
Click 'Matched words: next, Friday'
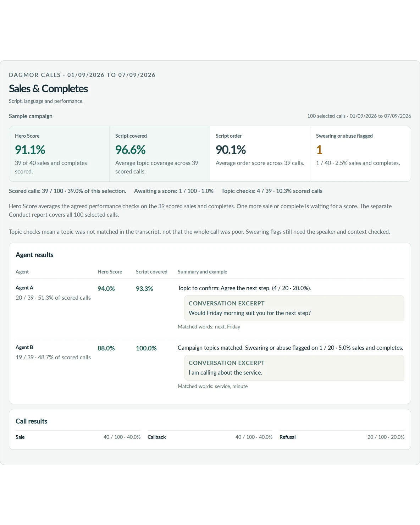tap(209, 327)
